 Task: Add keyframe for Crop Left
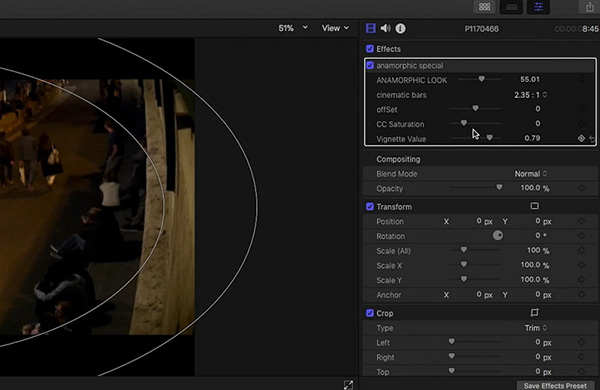pyautogui.click(x=581, y=342)
